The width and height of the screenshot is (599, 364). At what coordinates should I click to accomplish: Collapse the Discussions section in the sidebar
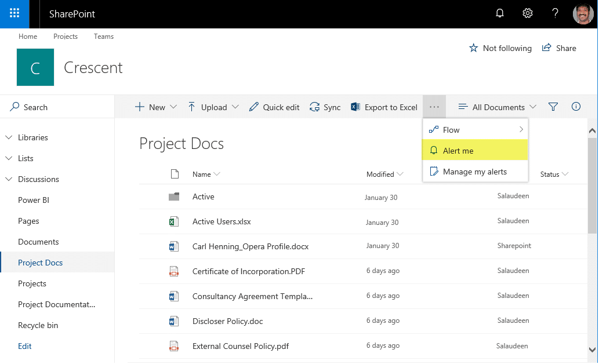pyautogui.click(x=8, y=179)
